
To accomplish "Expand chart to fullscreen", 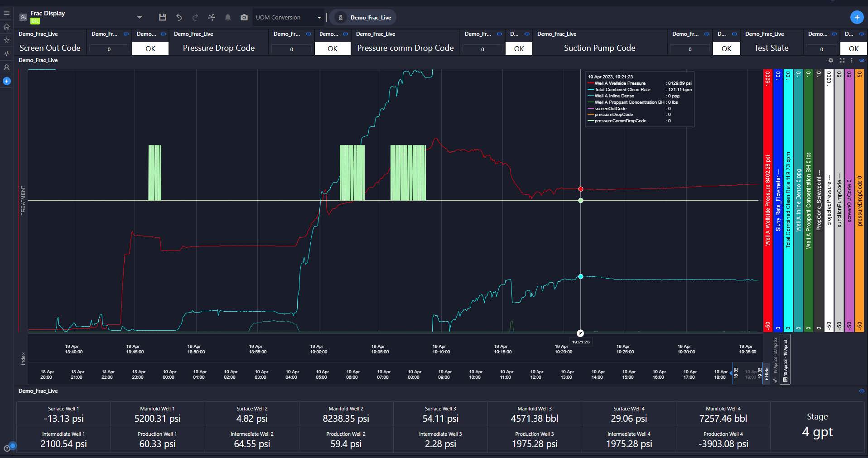I will pos(842,60).
